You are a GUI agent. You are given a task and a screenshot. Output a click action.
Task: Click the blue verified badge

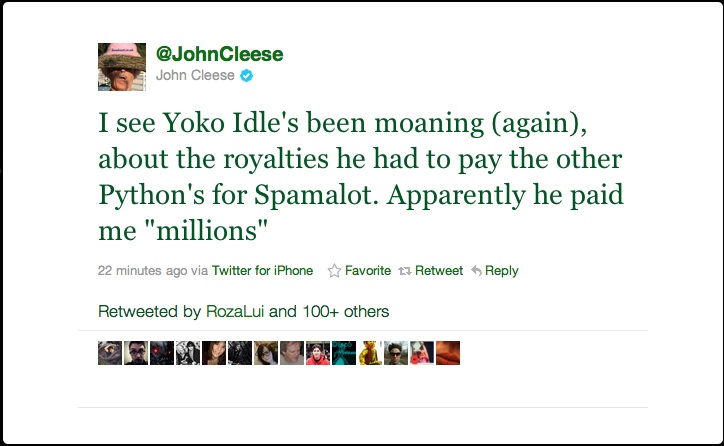click(246, 76)
